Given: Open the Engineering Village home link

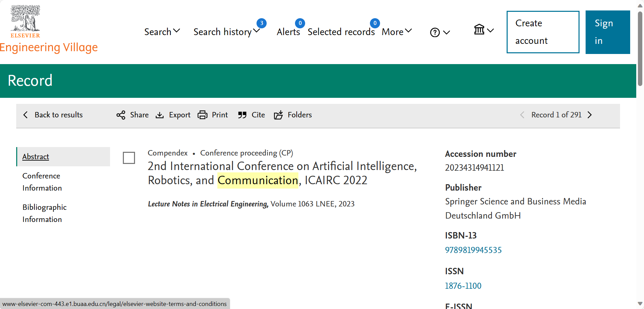Looking at the screenshot, I should coord(49,48).
